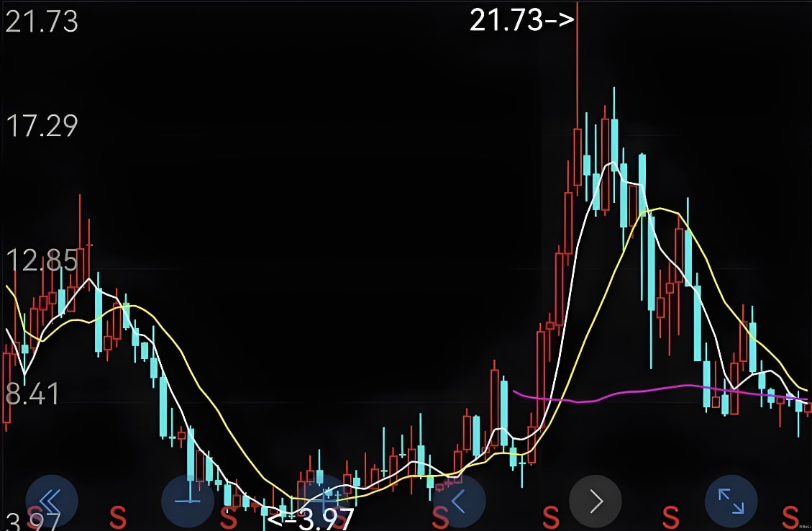The width and height of the screenshot is (812, 531).
Task: Click S marker between left and right arrow buttons
Action: tap(551, 516)
